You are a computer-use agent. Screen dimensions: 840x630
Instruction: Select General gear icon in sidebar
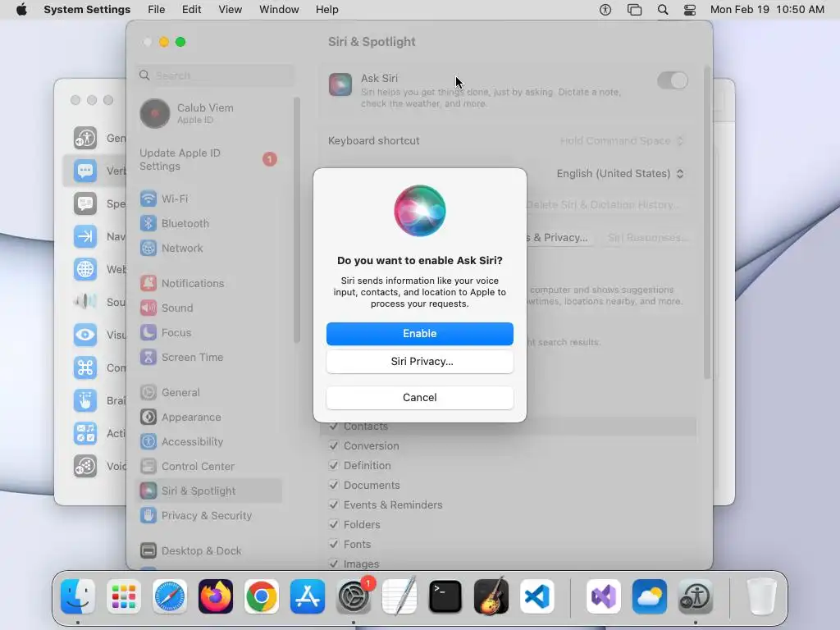[x=148, y=393]
